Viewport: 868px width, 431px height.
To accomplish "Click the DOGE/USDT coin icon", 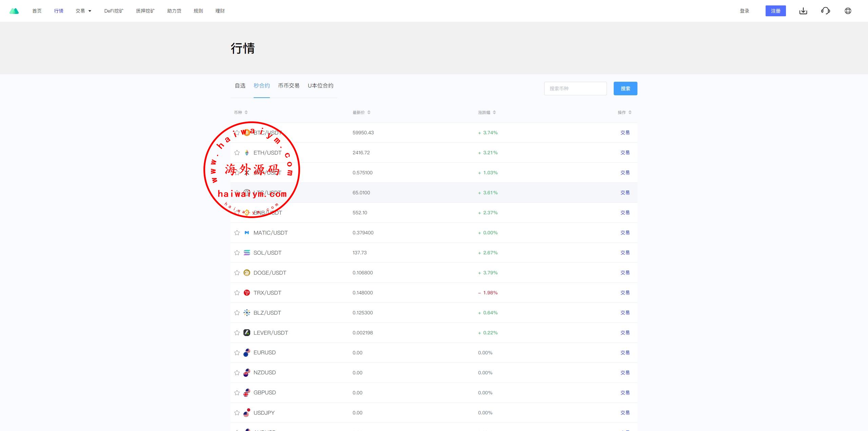I will (247, 273).
